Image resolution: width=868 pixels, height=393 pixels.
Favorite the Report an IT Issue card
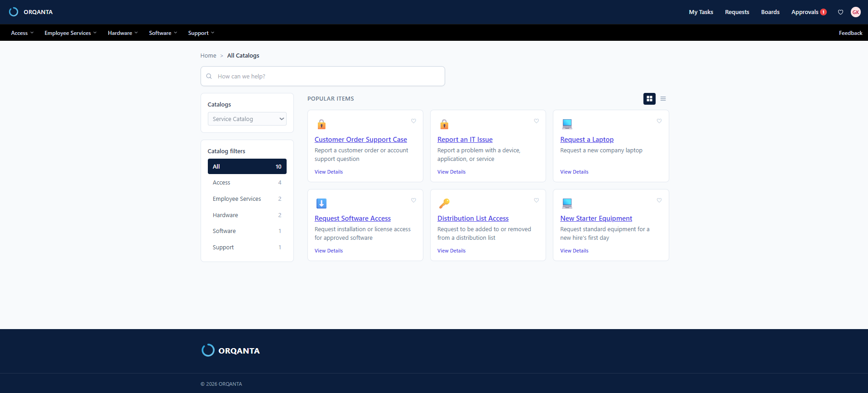coord(536,121)
